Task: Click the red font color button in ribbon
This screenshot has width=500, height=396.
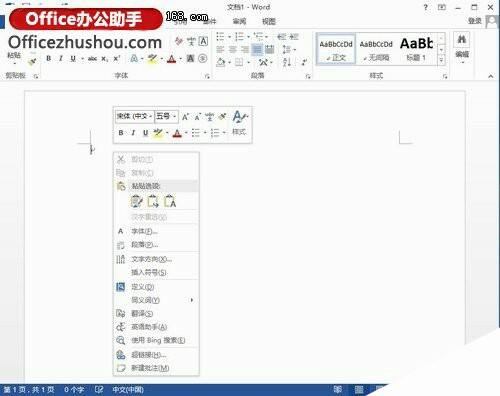Action: [172, 59]
